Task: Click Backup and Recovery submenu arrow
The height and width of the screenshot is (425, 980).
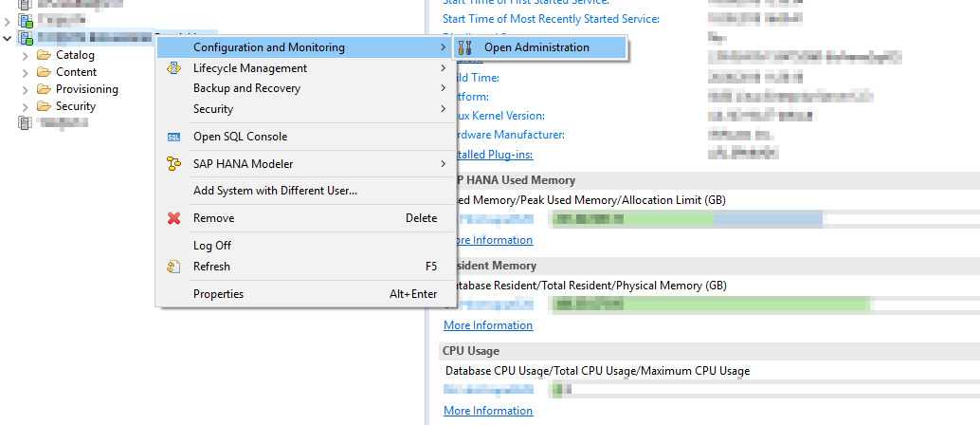Action: tap(444, 88)
